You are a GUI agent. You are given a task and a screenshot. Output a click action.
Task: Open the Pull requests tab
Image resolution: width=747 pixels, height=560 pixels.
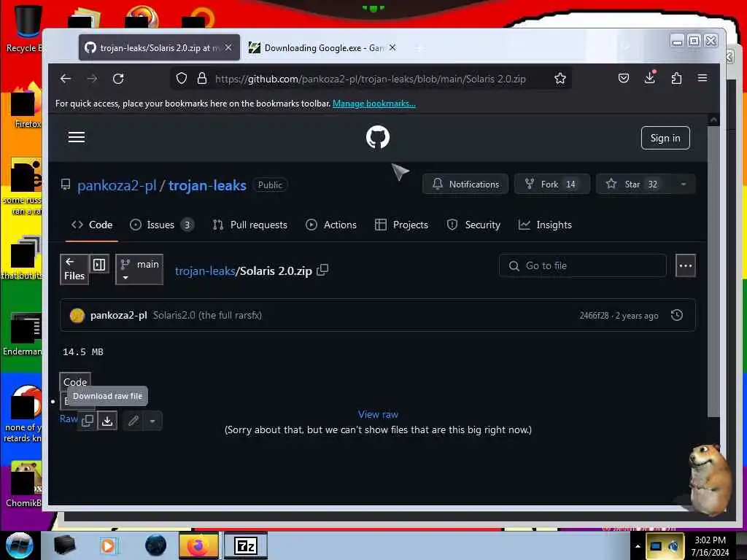(x=250, y=225)
